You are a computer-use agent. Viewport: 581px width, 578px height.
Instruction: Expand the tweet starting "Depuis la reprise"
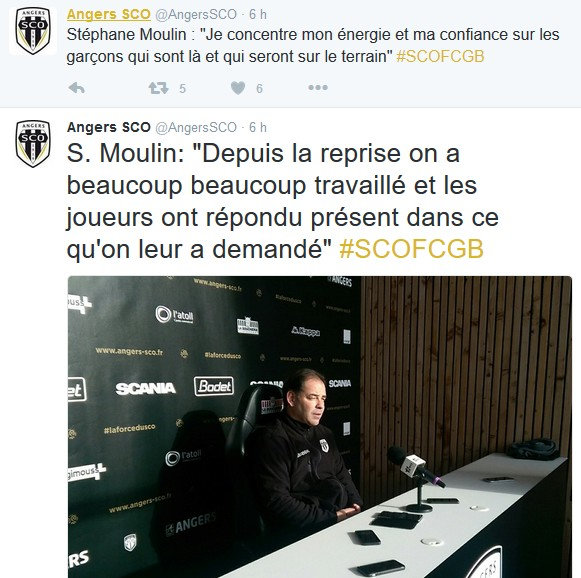(283, 201)
